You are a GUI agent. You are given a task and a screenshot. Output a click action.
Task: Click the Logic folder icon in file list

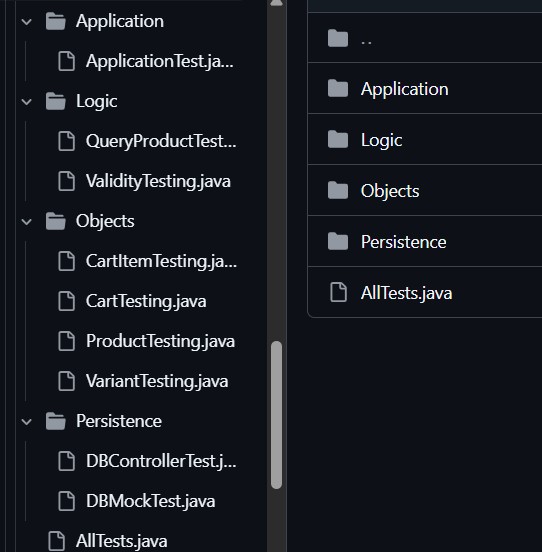click(x=338, y=139)
